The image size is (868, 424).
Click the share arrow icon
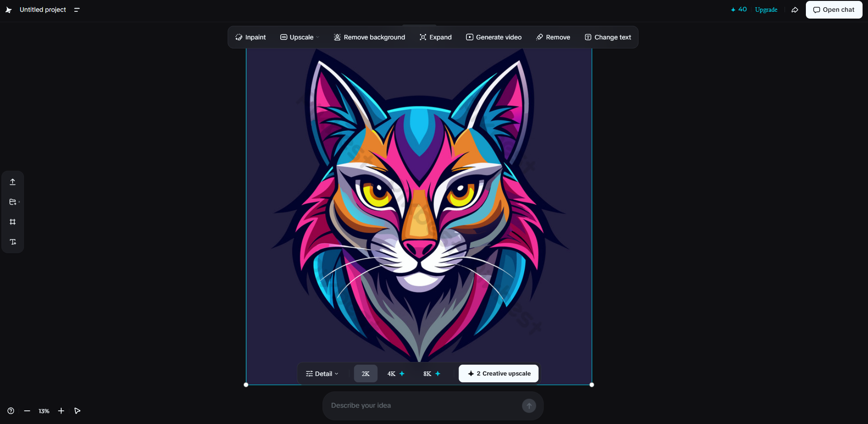click(x=795, y=10)
